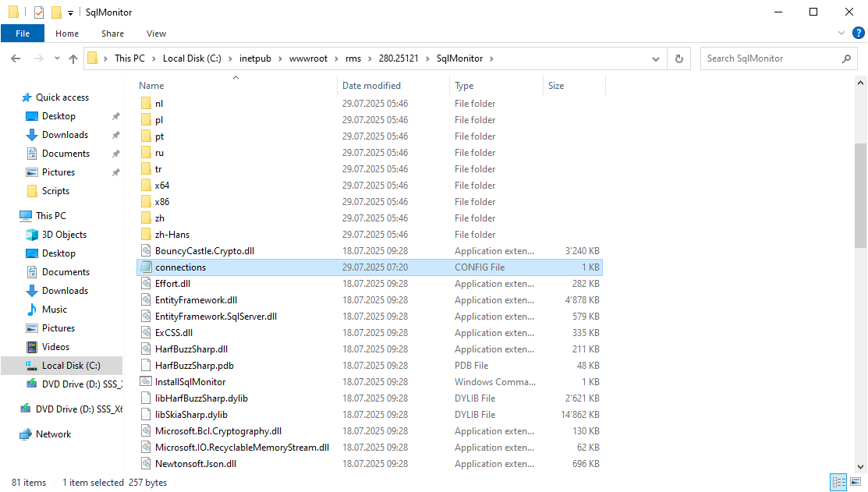The width and height of the screenshot is (868, 492).
Task: Open Music in navigation pane
Action: pos(55,310)
